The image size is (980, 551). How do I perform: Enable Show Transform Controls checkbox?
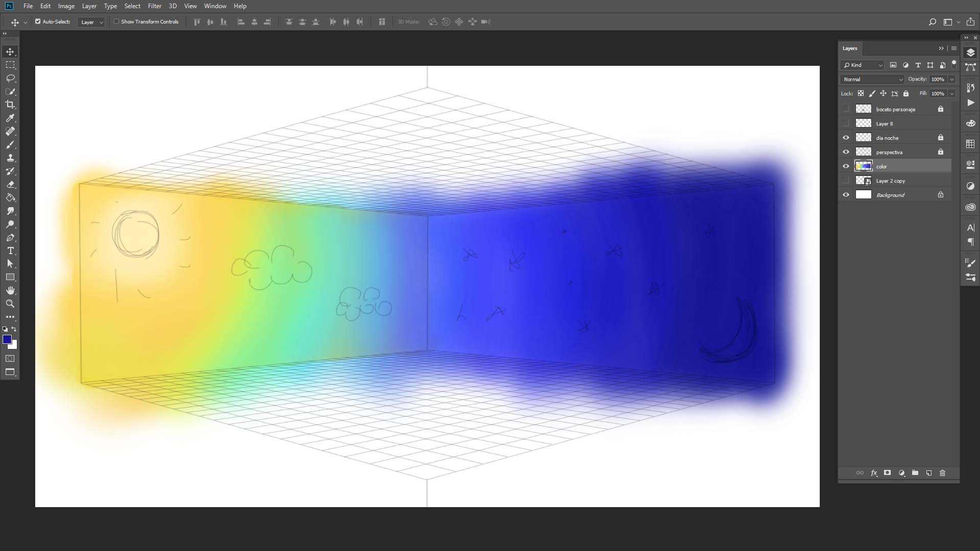[x=116, y=21]
